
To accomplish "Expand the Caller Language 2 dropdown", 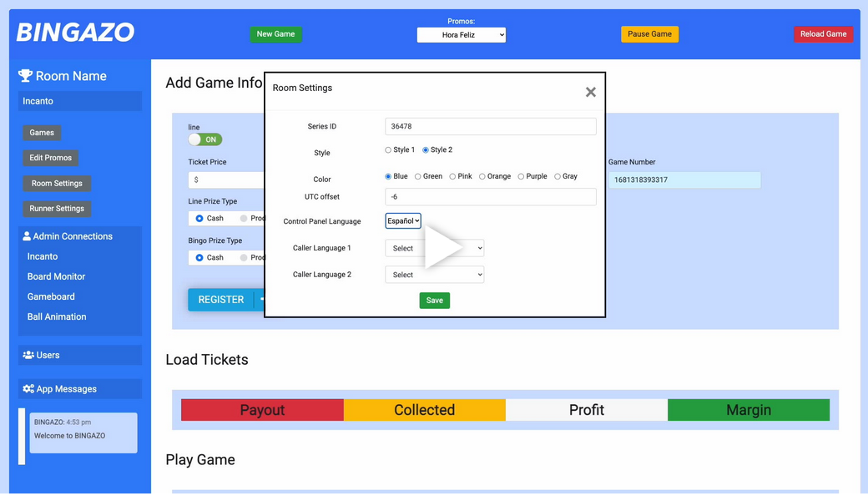I will [434, 275].
